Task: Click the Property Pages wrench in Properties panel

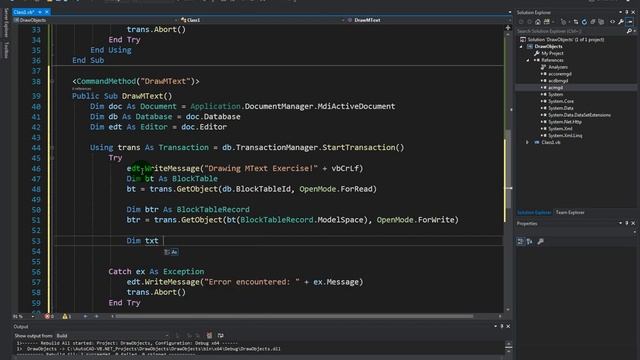Action: coord(540,242)
